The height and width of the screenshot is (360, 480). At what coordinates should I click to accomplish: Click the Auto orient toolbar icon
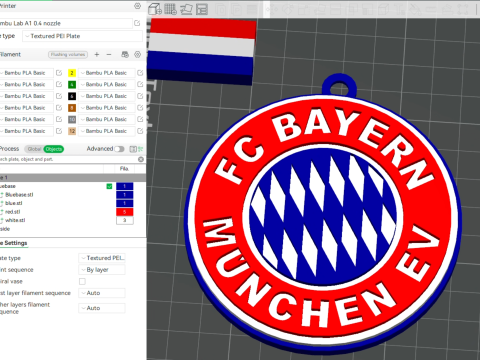pos(186,9)
